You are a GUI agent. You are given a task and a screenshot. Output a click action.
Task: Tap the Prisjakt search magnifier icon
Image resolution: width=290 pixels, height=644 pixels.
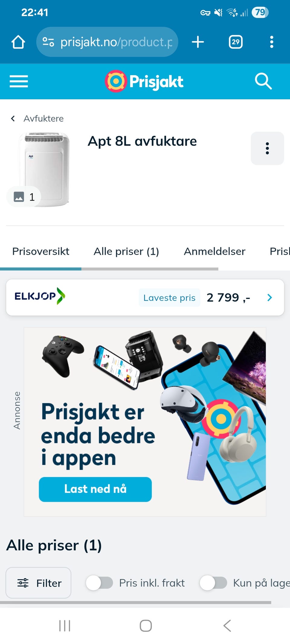pyautogui.click(x=263, y=81)
